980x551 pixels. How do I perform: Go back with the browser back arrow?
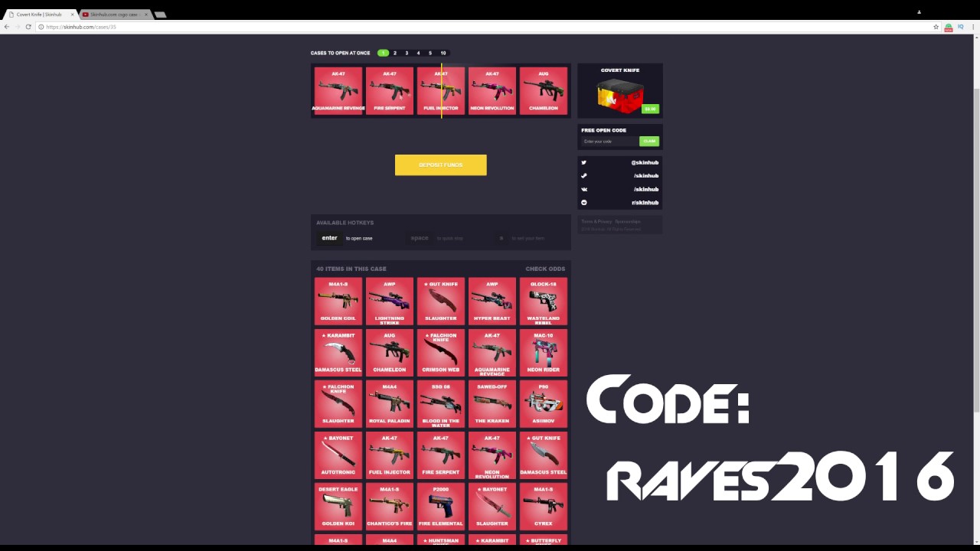[x=7, y=27]
